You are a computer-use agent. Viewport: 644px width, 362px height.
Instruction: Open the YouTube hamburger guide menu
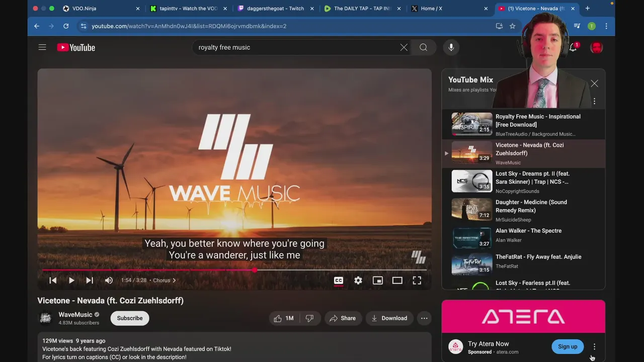(42, 47)
